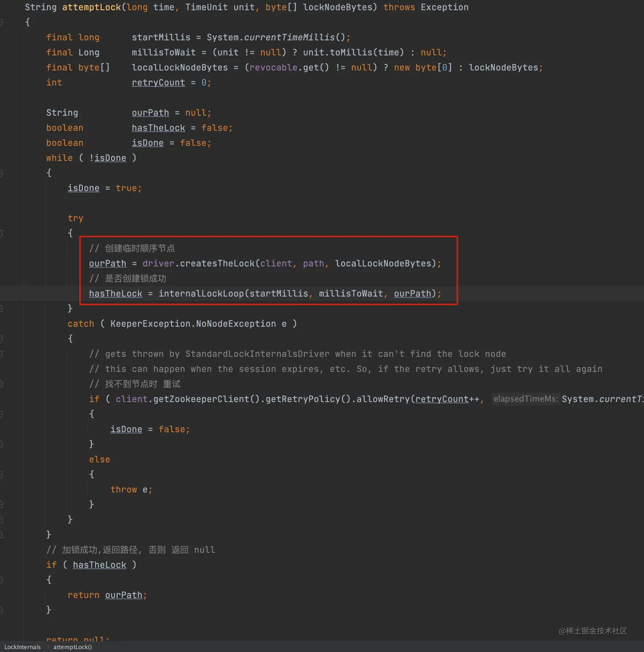This screenshot has width=644, height=652.
Task: Click 'new byte[0]' expression
Action: point(423,68)
